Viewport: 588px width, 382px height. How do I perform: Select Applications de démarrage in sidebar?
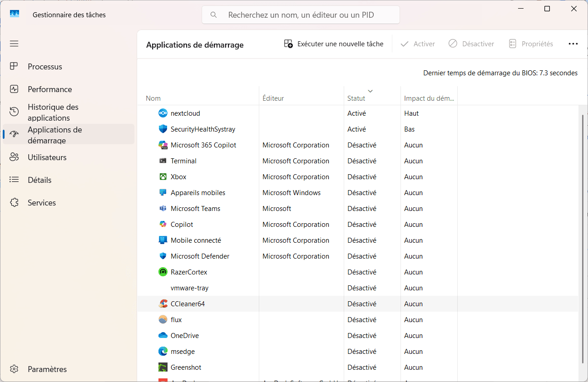pos(69,135)
